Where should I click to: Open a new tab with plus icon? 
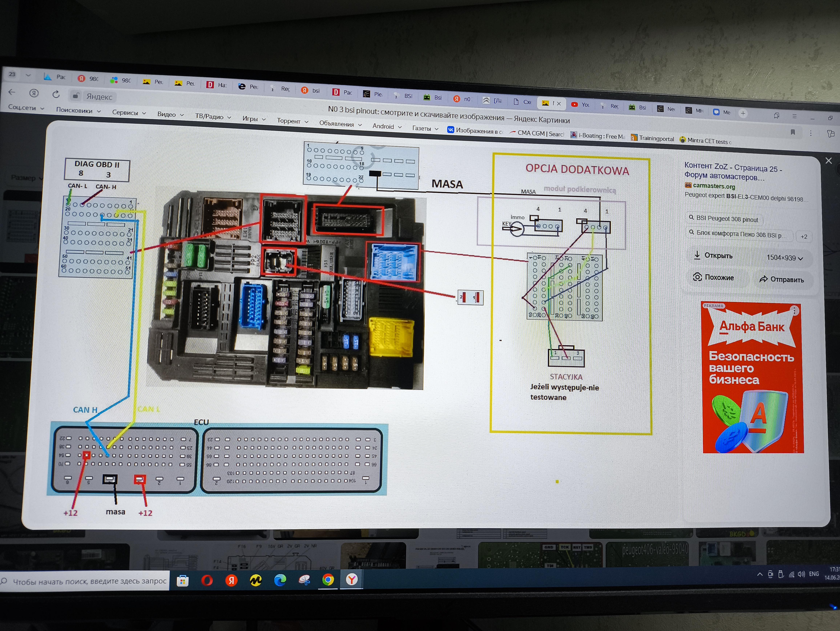(x=743, y=113)
